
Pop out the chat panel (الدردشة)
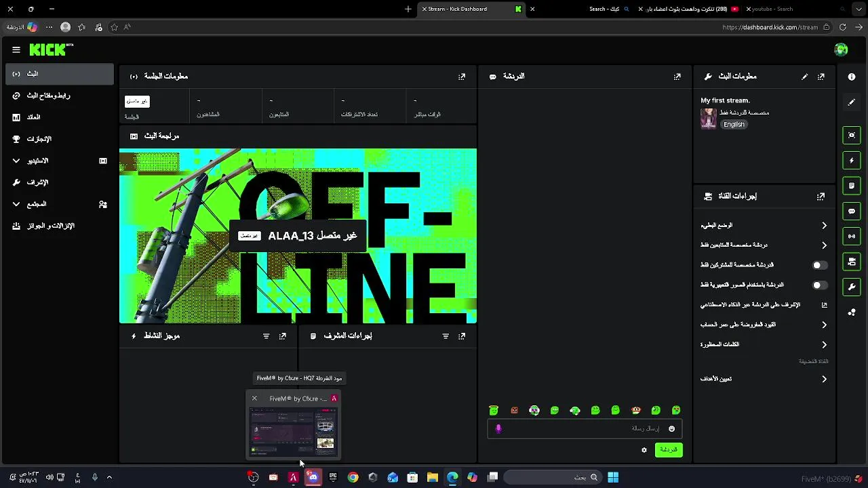coord(677,77)
